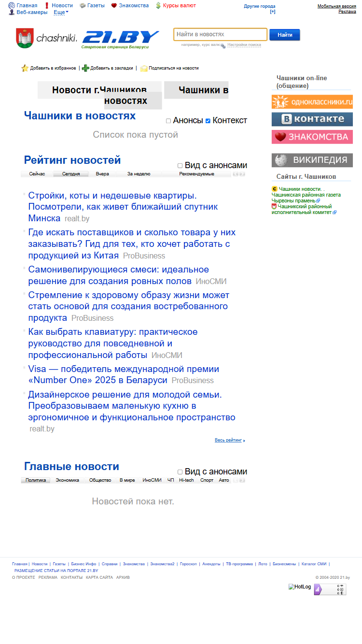Click the Chashniki coat of arms logo
The image size is (362, 644).
pos(25,38)
